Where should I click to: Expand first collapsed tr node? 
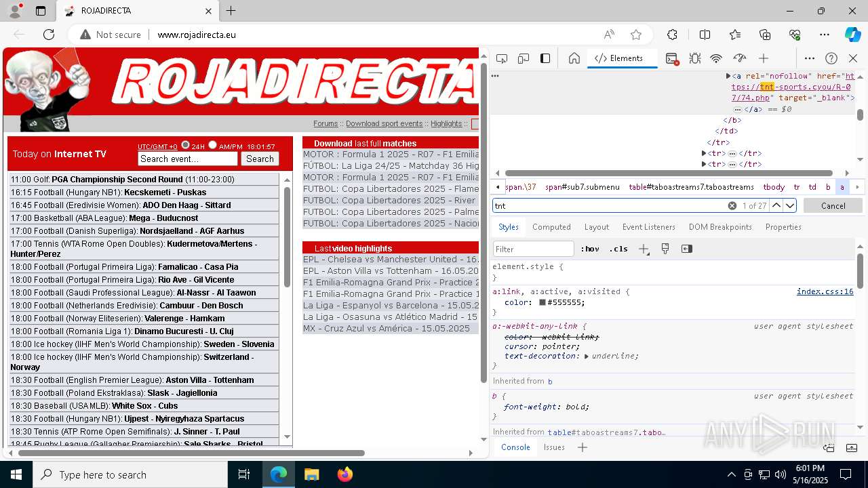click(x=704, y=154)
